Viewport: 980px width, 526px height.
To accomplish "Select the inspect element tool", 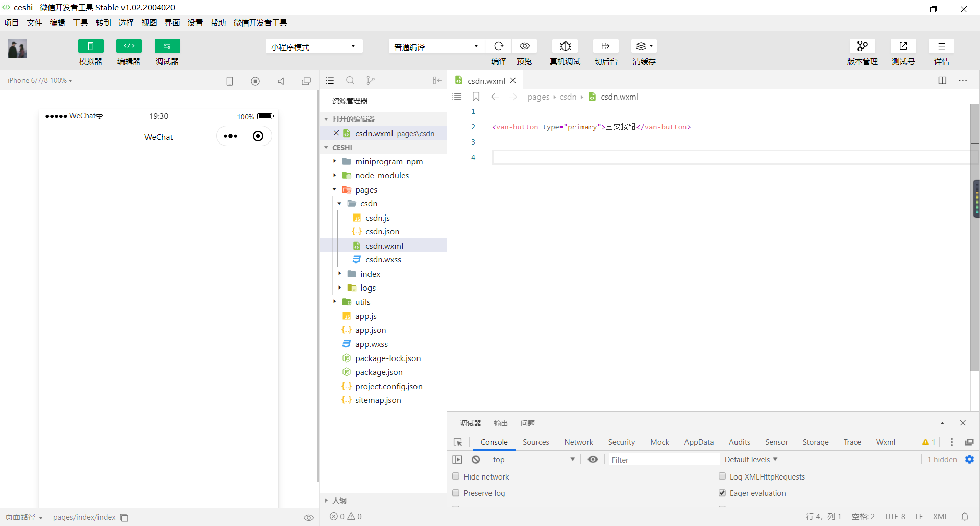I will (x=458, y=442).
